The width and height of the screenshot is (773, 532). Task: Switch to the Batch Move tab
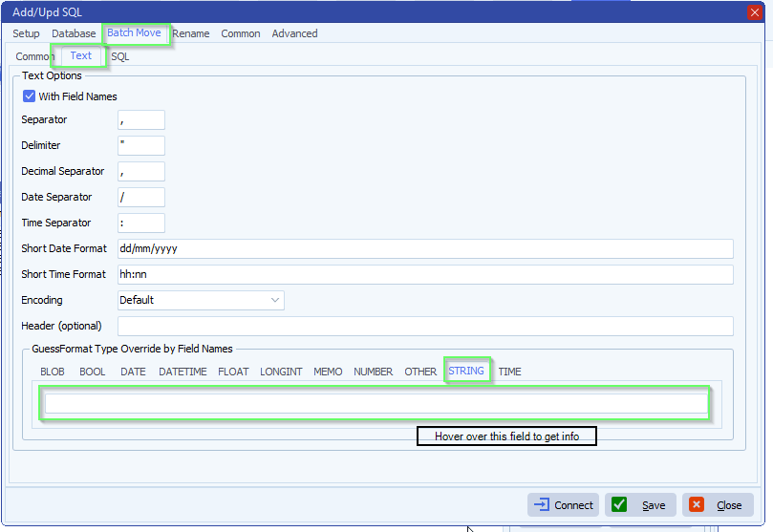pyautogui.click(x=134, y=33)
